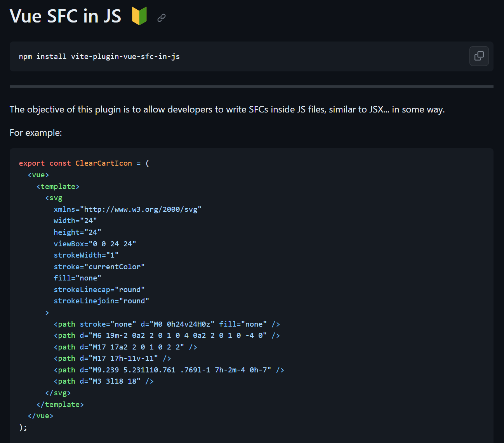Click the path line starting d="M9.239"
Screen dimensions: 504x443
point(169,370)
